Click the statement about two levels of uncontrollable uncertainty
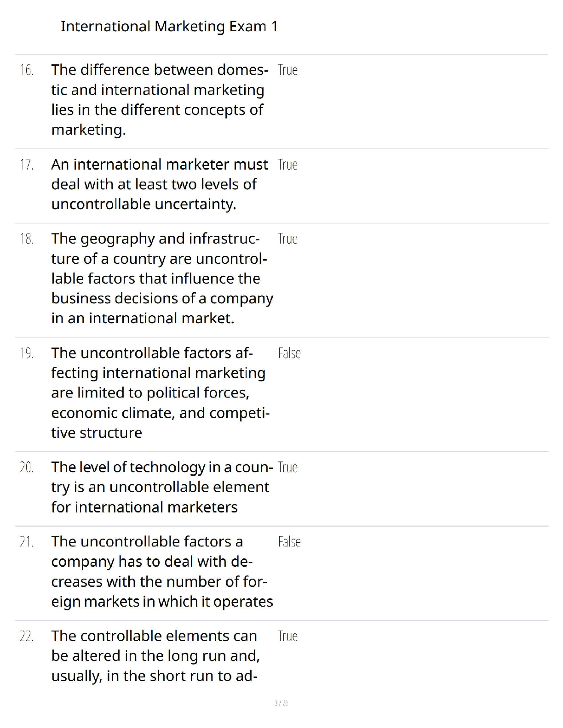563x728 pixels. [159, 184]
